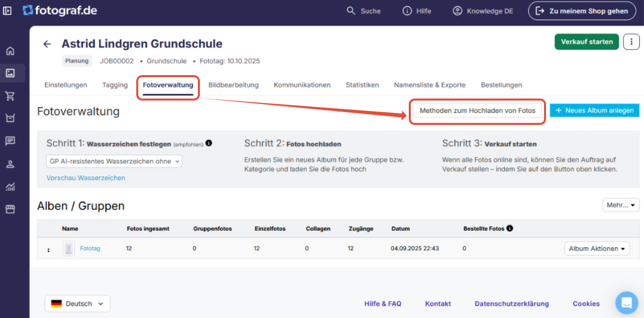Click the Collagen column header
This screenshot has height=318, width=644.
(x=318, y=229)
